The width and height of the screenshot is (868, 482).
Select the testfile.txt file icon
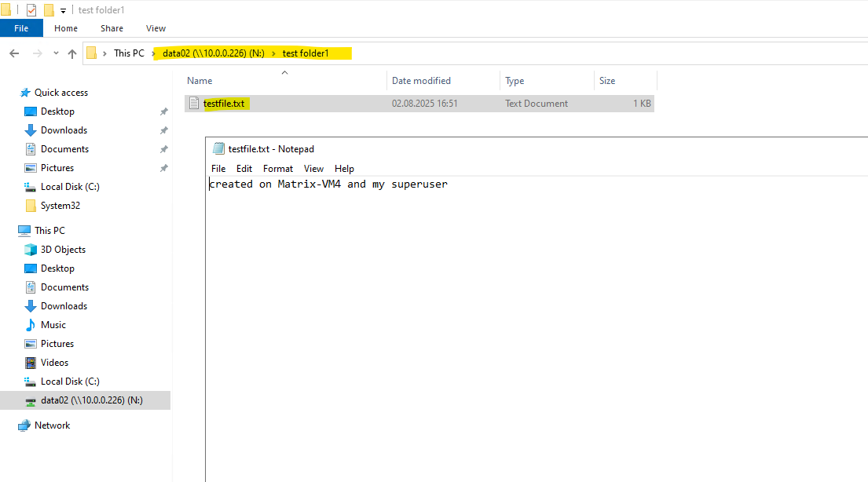(194, 103)
